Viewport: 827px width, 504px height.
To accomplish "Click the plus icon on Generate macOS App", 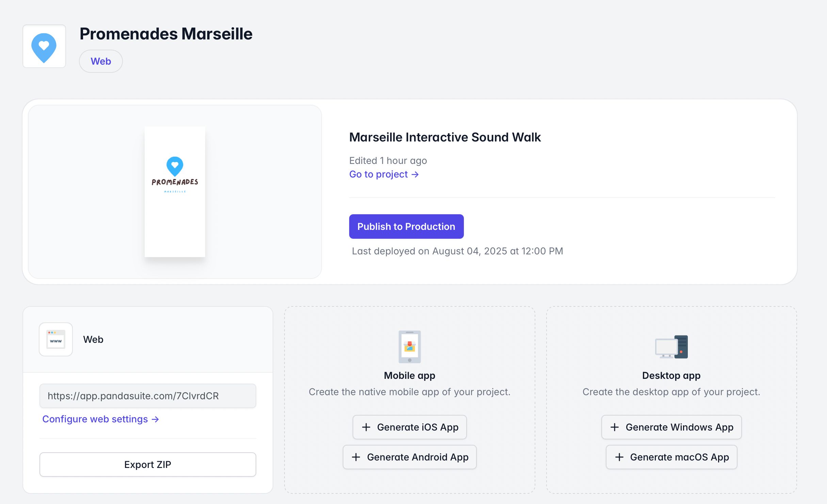I will click(x=619, y=457).
